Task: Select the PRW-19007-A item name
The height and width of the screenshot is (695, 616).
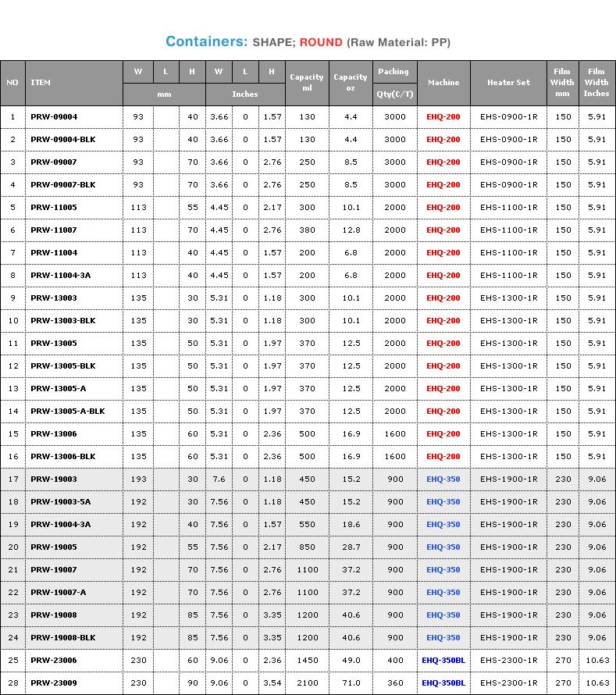Action: 58,593
